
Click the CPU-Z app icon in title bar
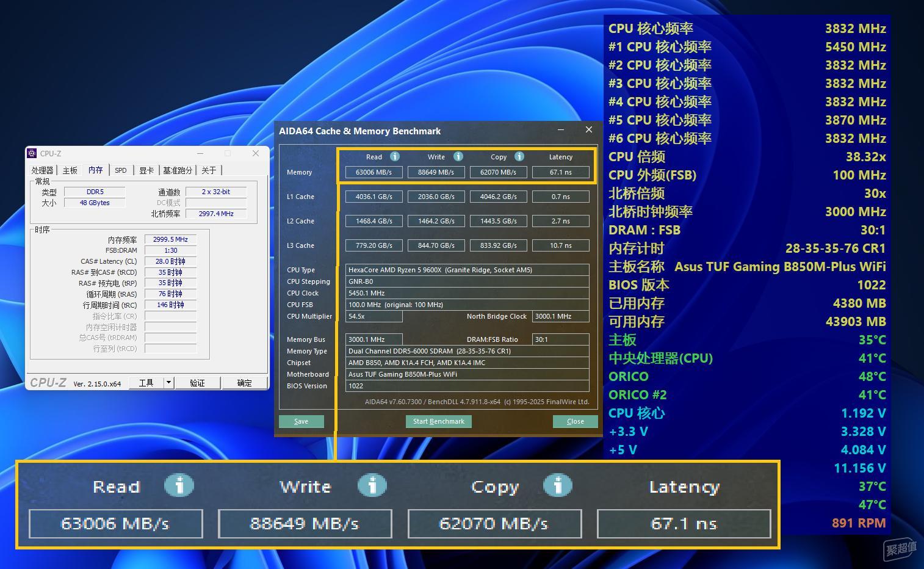click(x=32, y=153)
